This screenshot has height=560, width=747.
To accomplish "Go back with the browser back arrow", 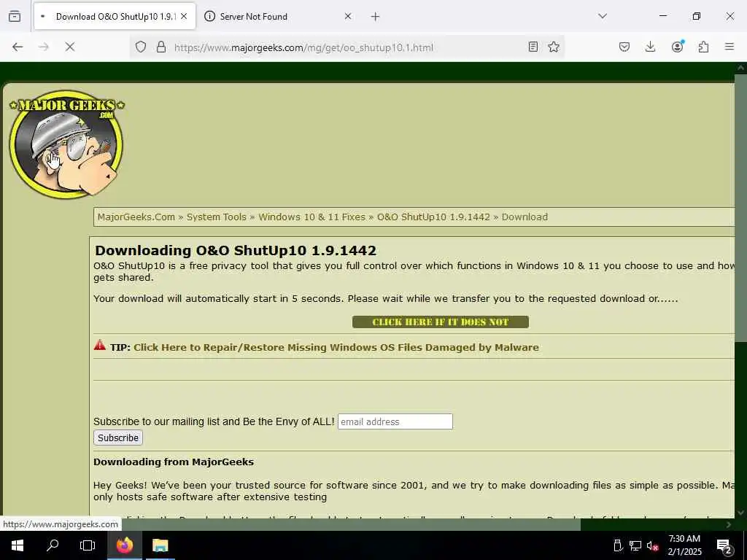I will [x=18, y=47].
